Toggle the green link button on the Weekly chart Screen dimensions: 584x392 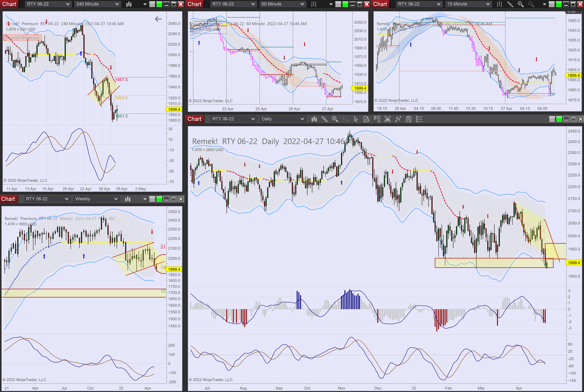pos(159,199)
